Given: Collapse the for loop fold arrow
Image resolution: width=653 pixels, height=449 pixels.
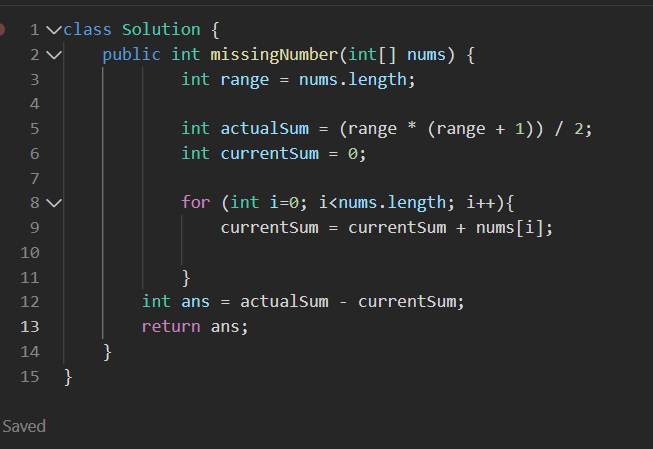Looking at the screenshot, I should click(54, 203).
